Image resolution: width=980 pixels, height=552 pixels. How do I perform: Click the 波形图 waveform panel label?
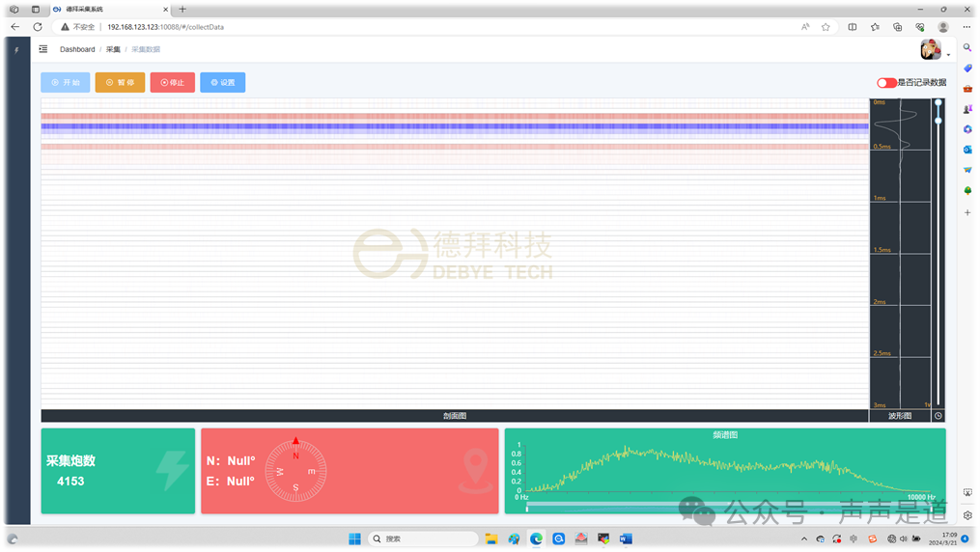[x=900, y=416]
